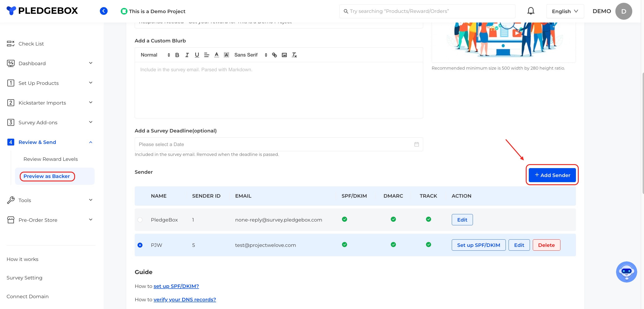
Task: Open the English language dropdown
Action: coord(565,11)
